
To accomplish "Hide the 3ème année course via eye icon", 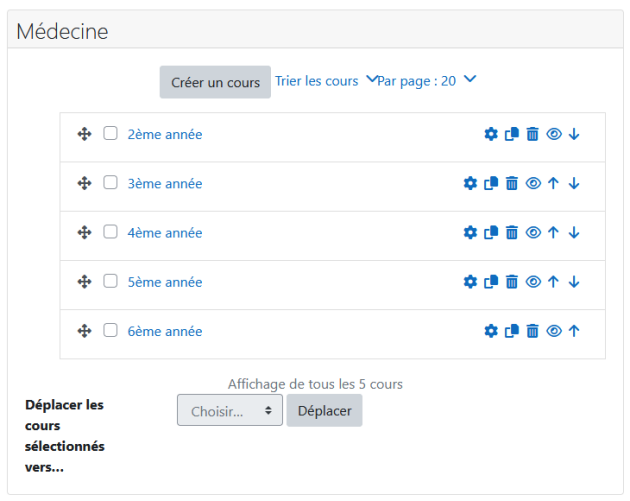I will coord(533,184).
